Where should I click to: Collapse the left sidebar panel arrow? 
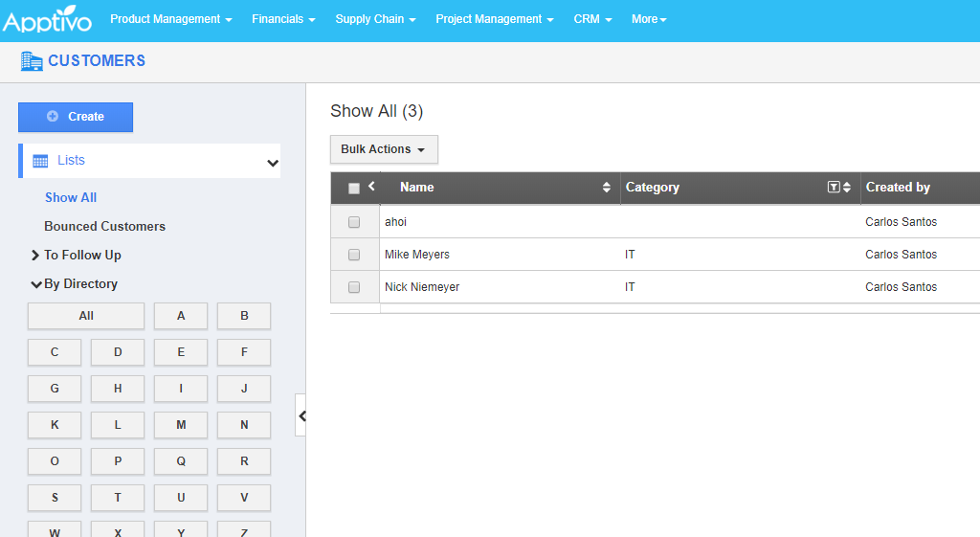[x=301, y=415]
